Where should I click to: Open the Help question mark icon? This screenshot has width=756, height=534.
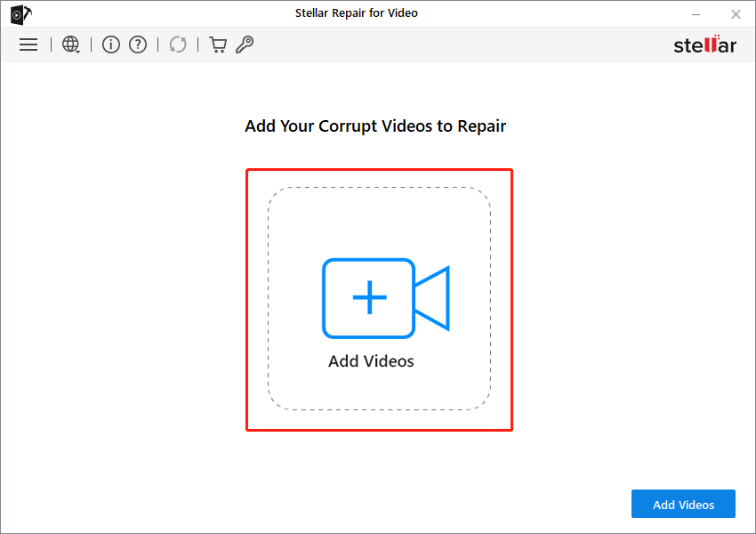tap(138, 44)
